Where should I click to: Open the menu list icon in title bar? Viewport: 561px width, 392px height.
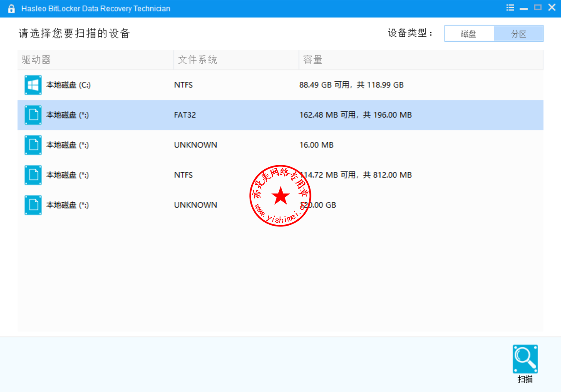click(510, 8)
